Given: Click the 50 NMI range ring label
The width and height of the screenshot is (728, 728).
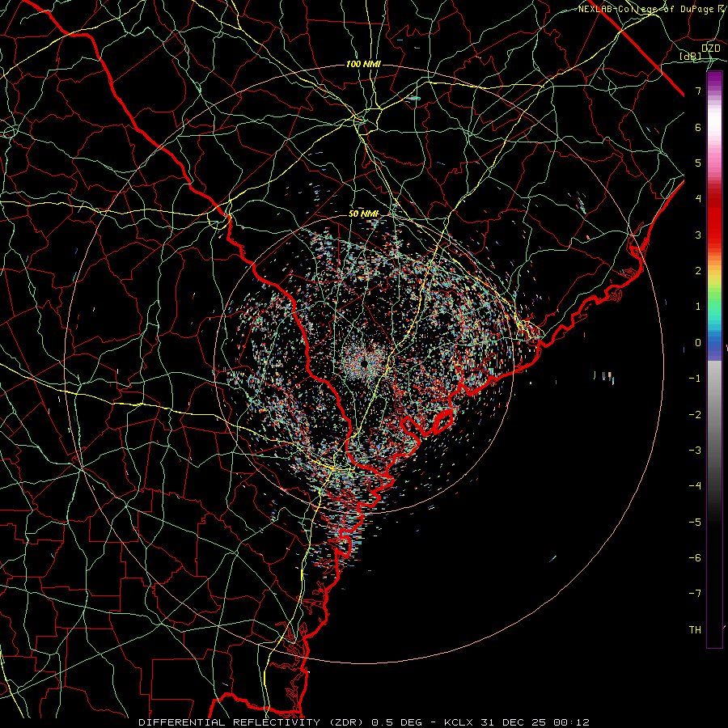Looking at the screenshot, I should pos(363,214).
